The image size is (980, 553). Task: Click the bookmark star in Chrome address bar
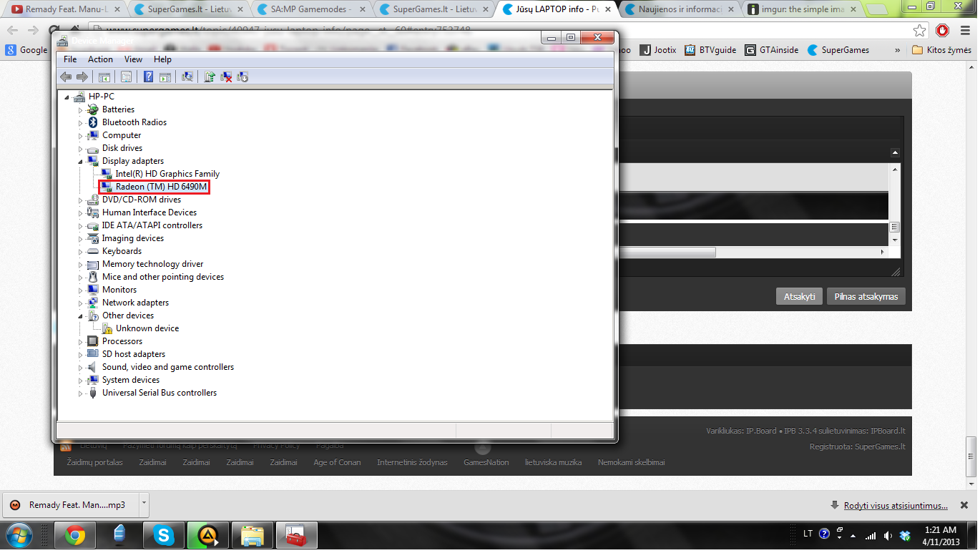pos(920,31)
